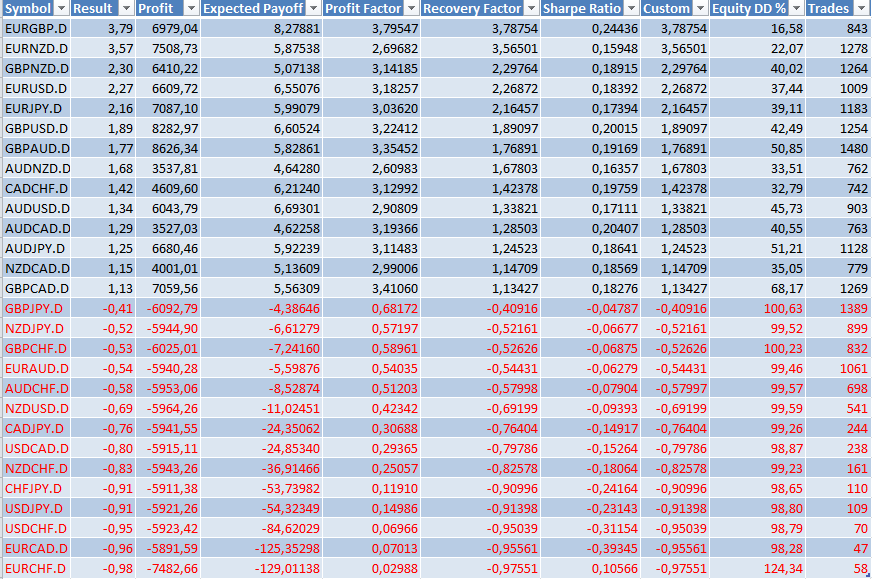Screen dimensions: 872x579
Task: Open the Profit column filter dropdown
Action: [191, 8]
